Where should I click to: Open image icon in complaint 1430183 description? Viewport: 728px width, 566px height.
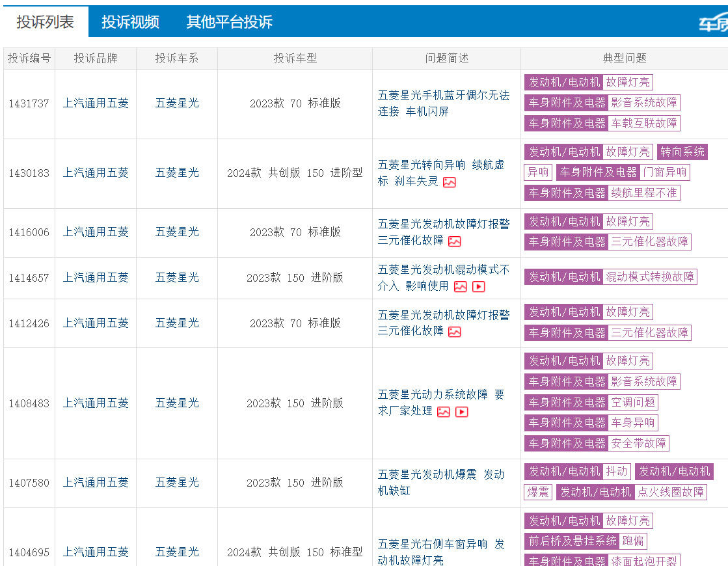click(449, 182)
